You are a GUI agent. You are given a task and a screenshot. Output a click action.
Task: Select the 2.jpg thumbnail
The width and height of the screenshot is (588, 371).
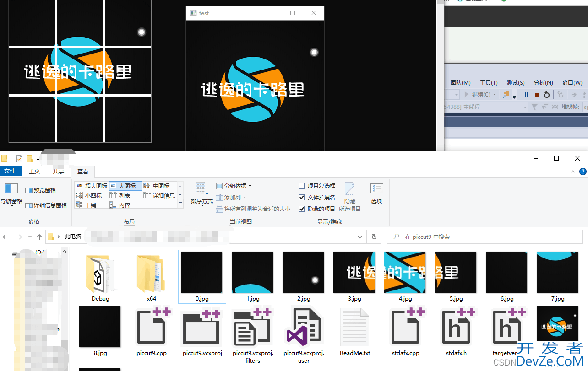(303, 277)
